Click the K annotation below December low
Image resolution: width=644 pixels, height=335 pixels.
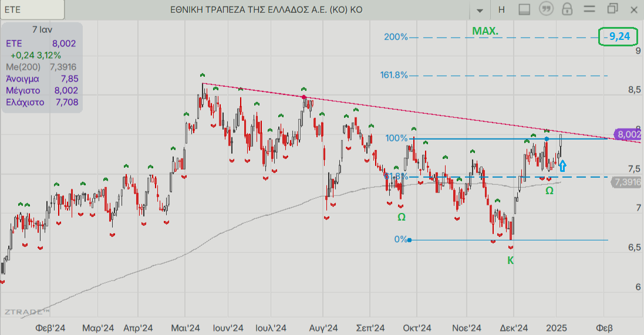click(x=511, y=260)
